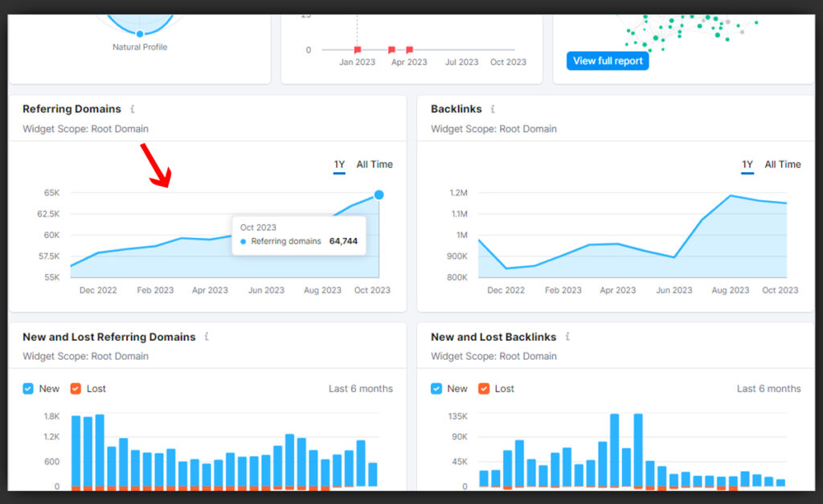Select 1Y tab in Referring Domains widget
823x504 pixels.
click(x=339, y=165)
